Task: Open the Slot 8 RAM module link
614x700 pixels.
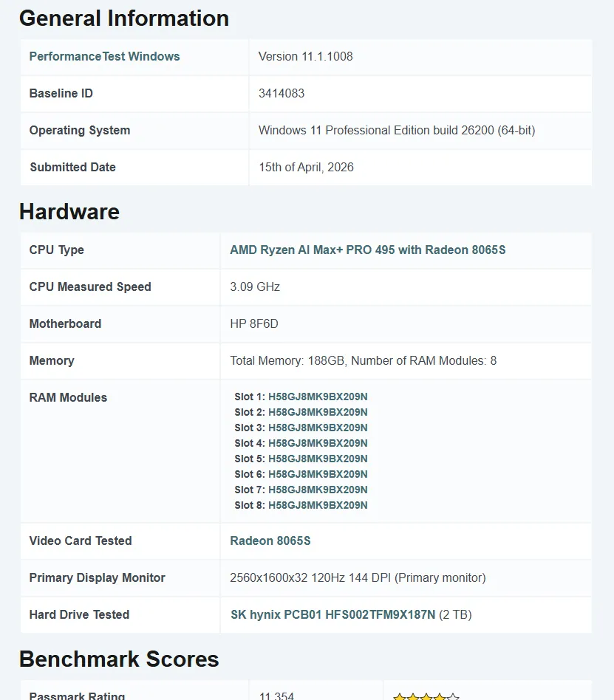Action: pos(318,505)
